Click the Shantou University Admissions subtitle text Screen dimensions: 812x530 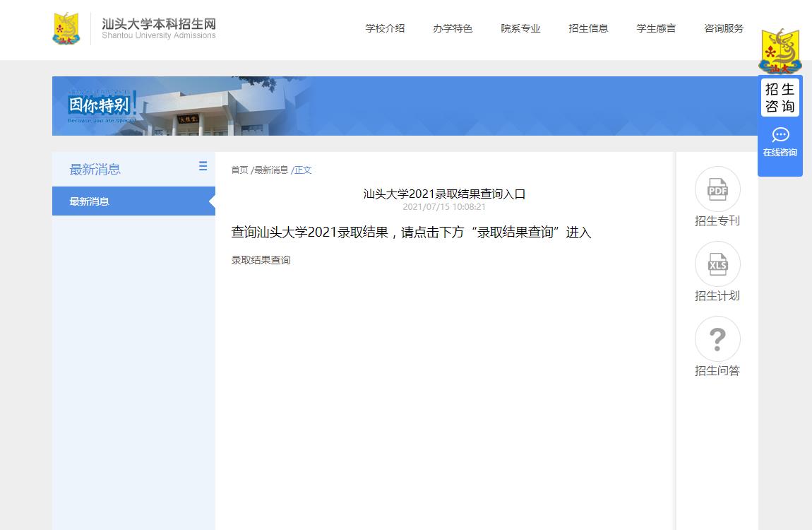[x=158, y=35]
